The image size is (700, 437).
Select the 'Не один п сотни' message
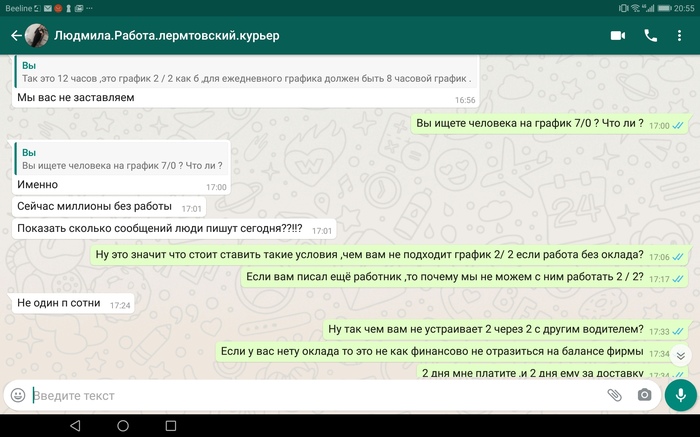click(x=60, y=303)
